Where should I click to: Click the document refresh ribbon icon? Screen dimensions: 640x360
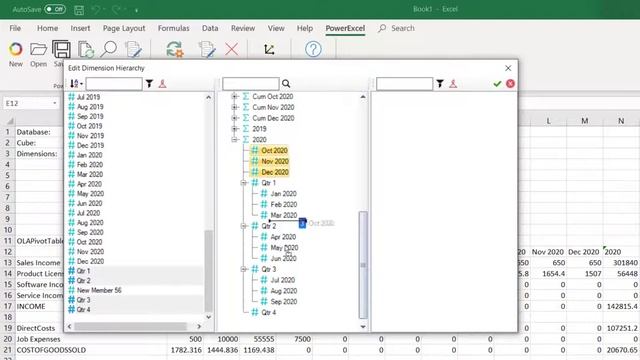[86, 49]
